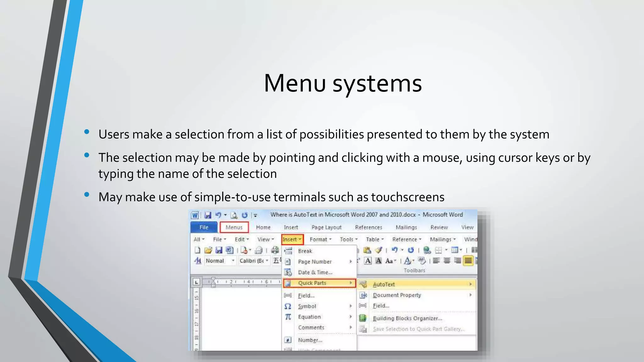Choose Building Blocks Organizer... entry
Screen dimensions: 644x362
click(417, 318)
